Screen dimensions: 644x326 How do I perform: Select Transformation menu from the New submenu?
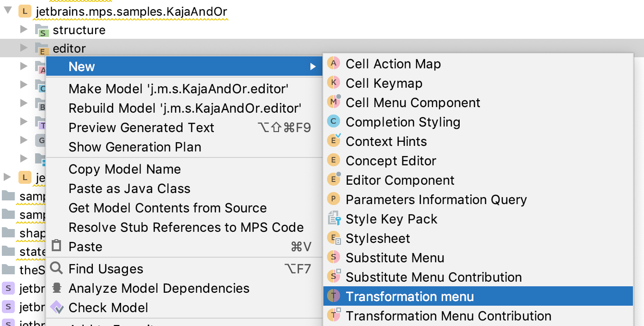pyautogui.click(x=409, y=296)
